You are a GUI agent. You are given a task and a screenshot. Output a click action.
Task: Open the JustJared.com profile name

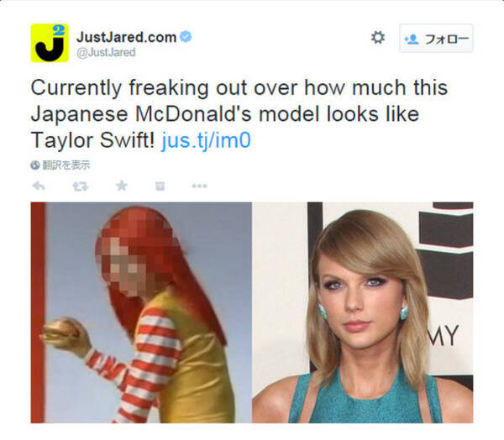[x=126, y=37]
